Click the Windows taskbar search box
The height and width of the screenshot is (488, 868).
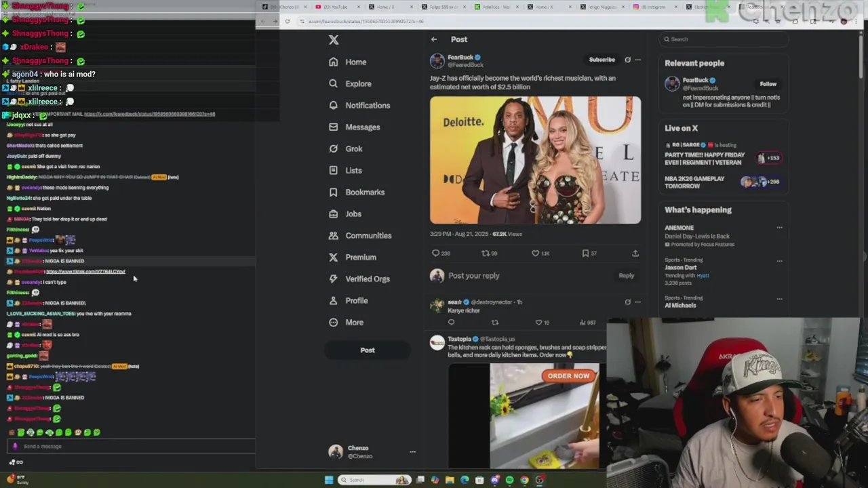[x=374, y=480]
